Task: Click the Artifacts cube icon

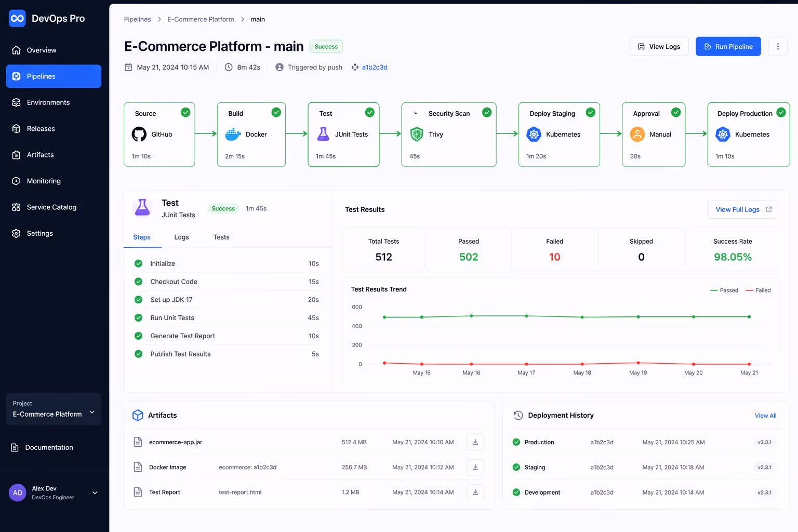Action: (x=138, y=415)
